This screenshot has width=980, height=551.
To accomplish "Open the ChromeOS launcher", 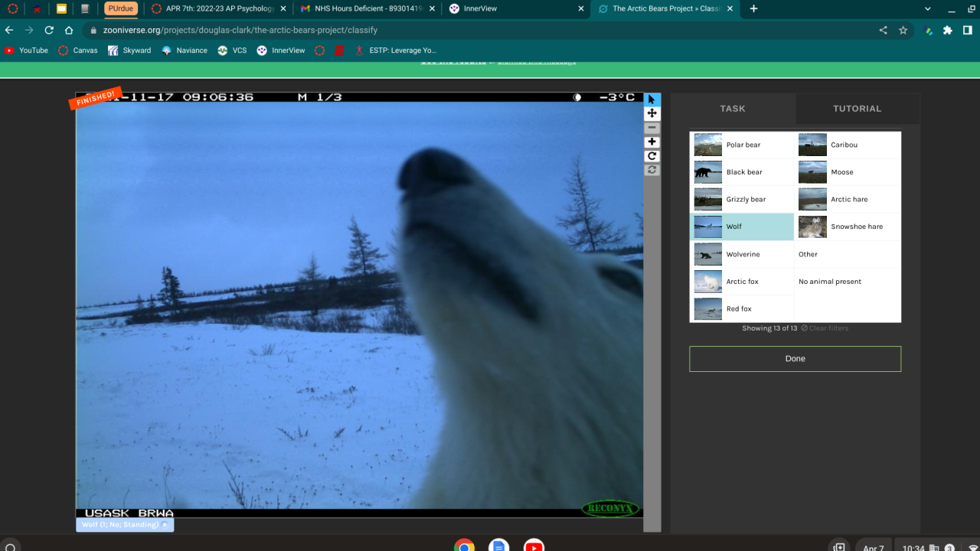I will tap(11, 547).
